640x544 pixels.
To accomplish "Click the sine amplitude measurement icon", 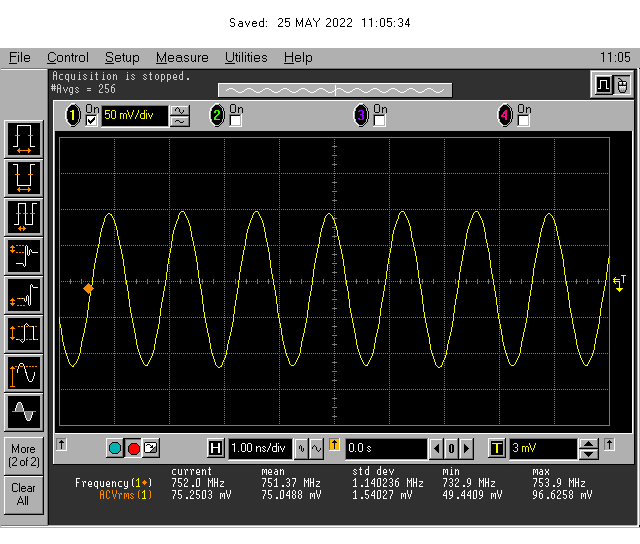I will point(23,373).
